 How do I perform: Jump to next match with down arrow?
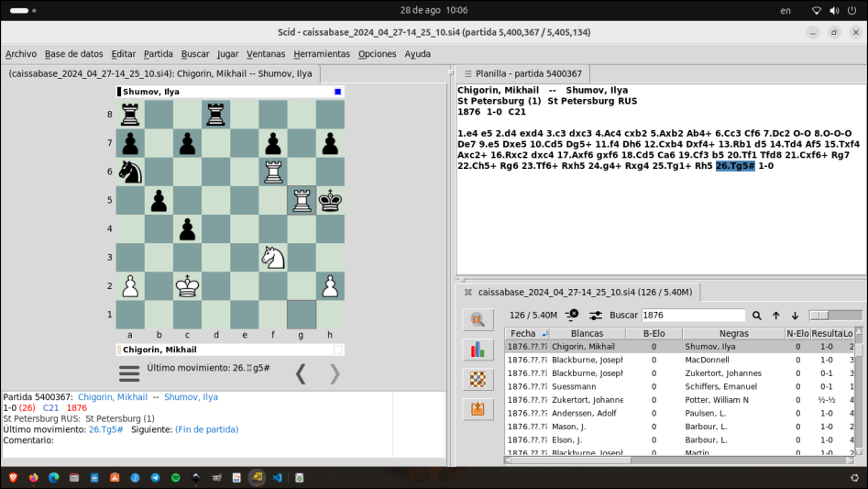pos(795,315)
